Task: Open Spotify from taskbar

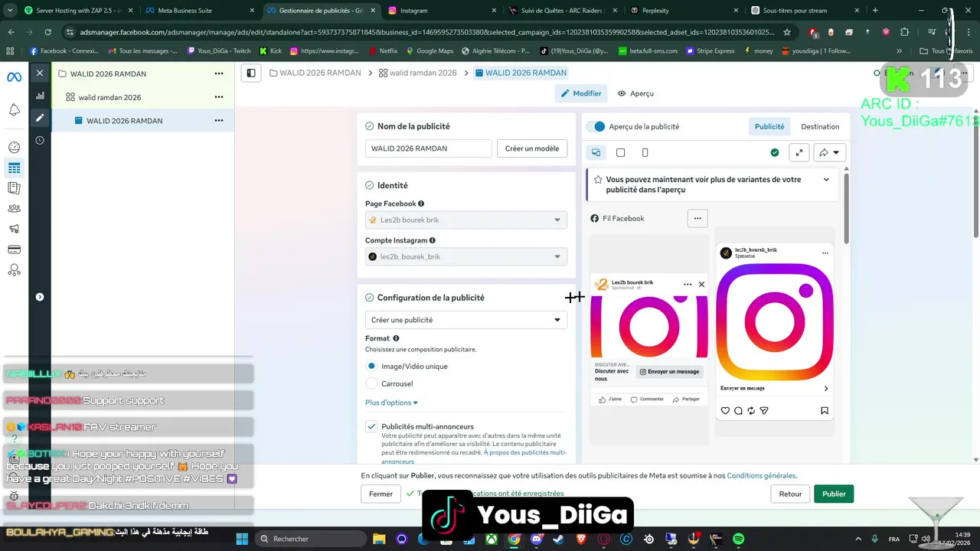Action: (x=738, y=539)
